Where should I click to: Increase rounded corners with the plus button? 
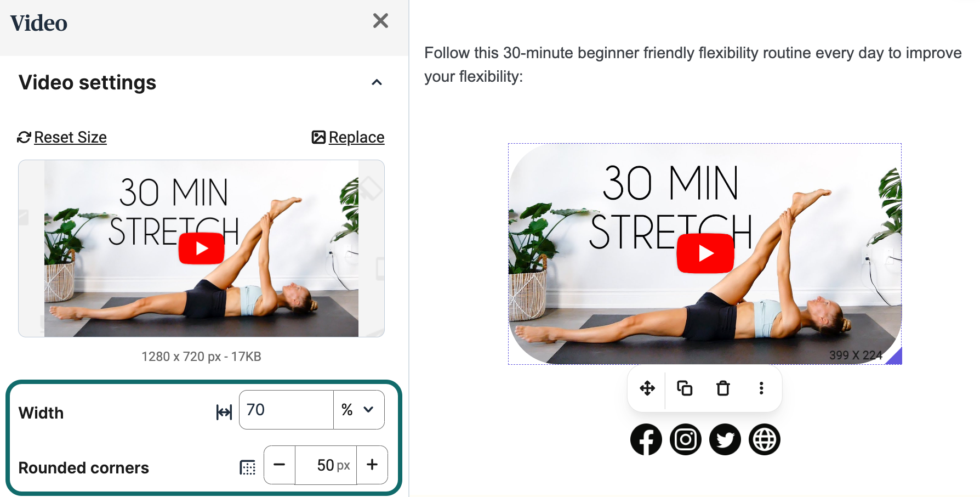pos(372,465)
